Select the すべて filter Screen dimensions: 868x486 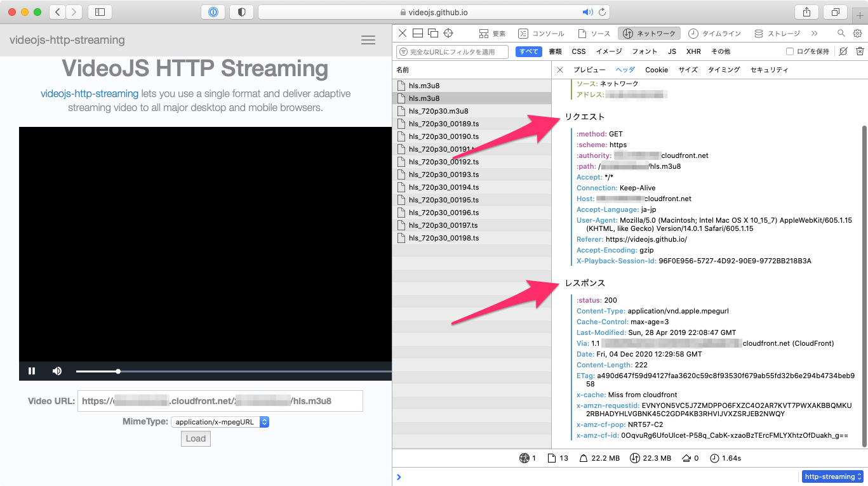pyautogui.click(x=528, y=51)
